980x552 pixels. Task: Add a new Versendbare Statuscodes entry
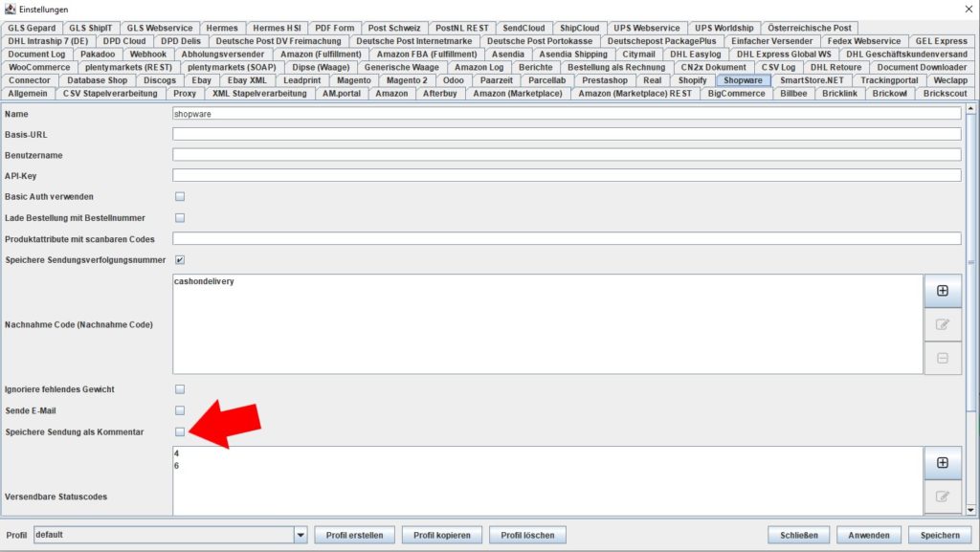[x=943, y=463]
